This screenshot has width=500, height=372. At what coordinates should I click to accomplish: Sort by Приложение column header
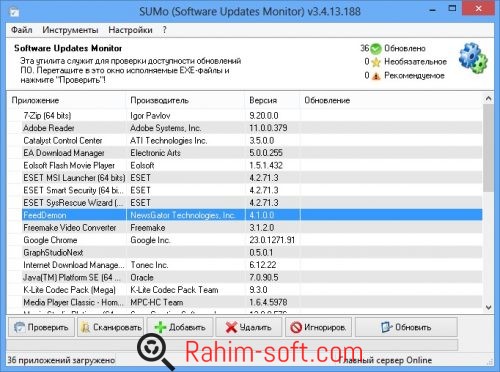[x=67, y=100]
